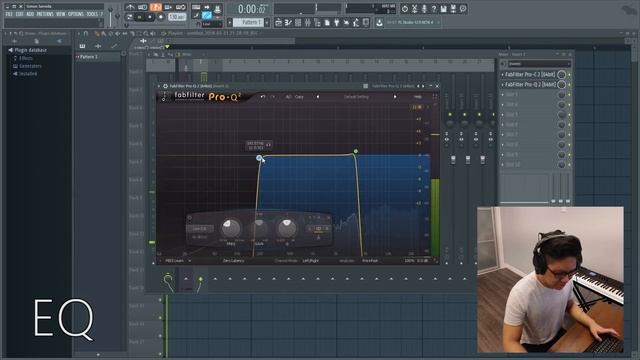Click the transport record button
The width and height of the screenshot is (640, 360).
tap(161, 17)
